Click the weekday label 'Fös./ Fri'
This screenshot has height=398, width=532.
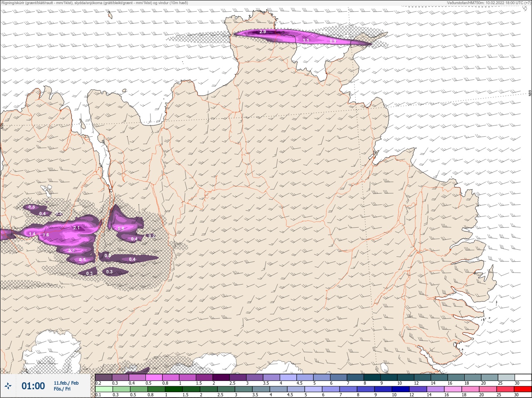[x=62, y=389]
